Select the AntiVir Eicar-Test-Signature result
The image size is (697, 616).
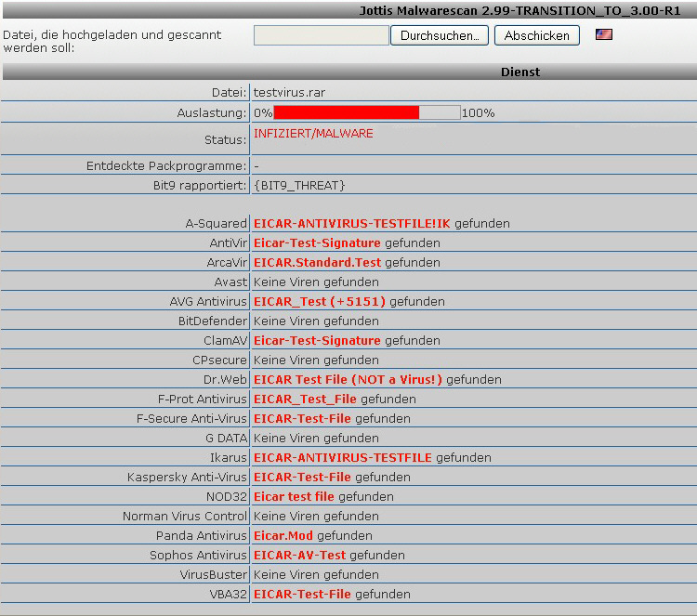pyautogui.click(x=317, y=243)
